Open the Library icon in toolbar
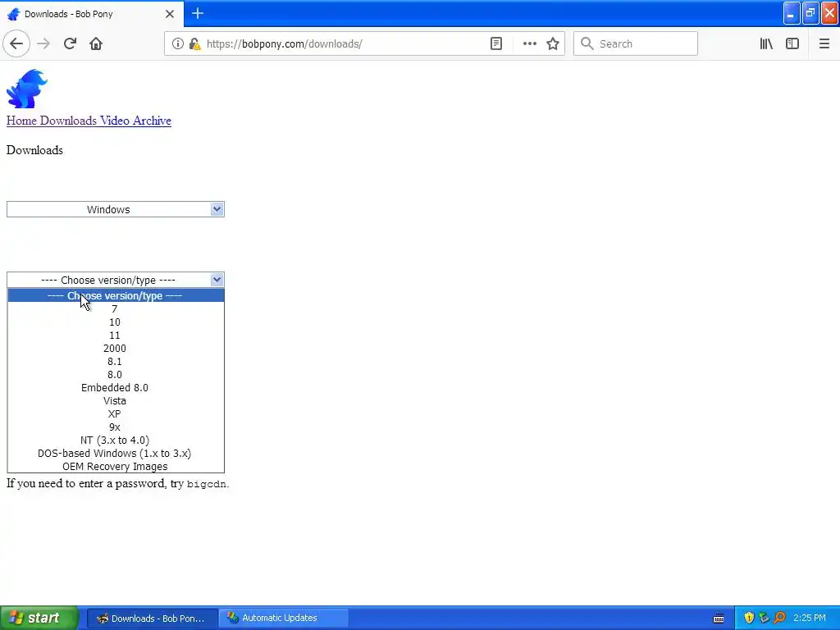The width and height of the screenshot is (840, 630). [766, 43]
